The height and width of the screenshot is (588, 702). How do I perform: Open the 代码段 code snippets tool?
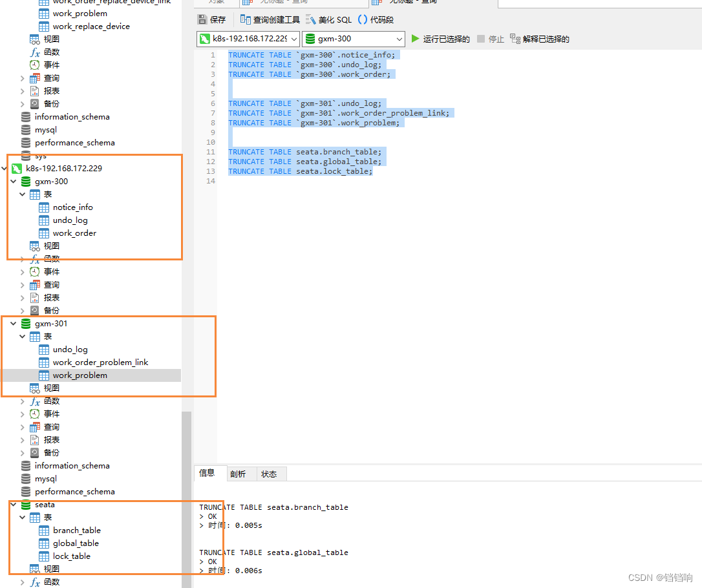(x=376, y=19)
